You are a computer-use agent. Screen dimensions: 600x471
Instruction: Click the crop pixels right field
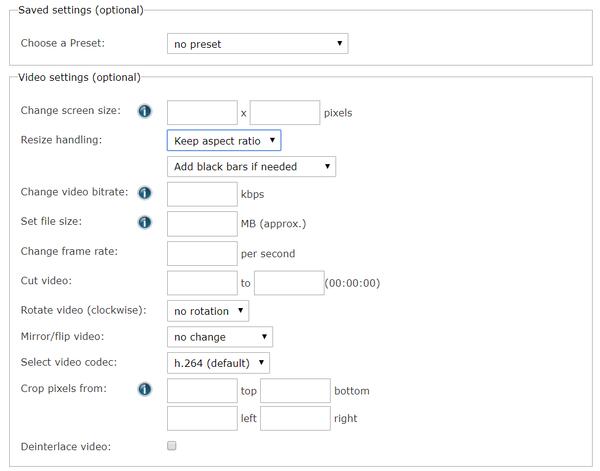[x=295, y=418]
